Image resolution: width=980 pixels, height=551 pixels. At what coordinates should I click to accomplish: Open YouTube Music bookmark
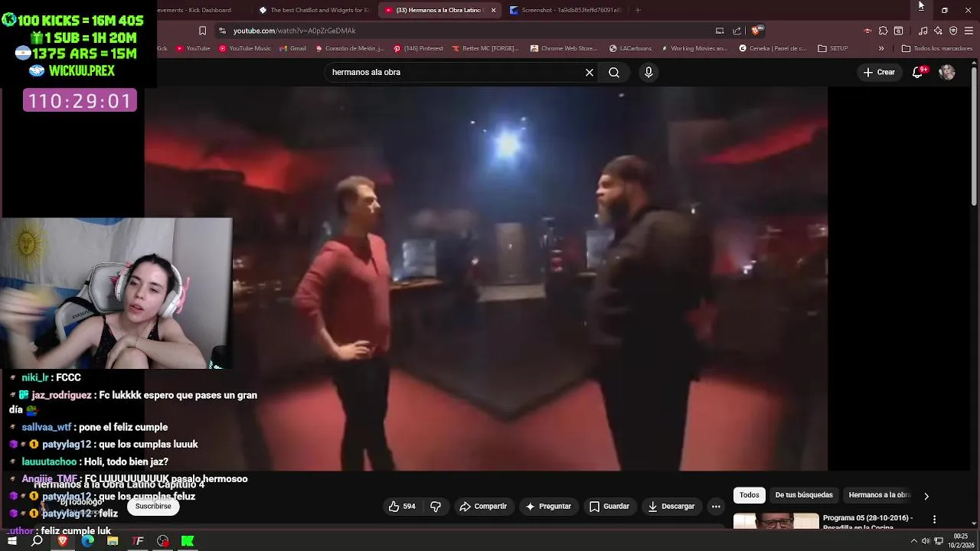click(x=245, y=48)
